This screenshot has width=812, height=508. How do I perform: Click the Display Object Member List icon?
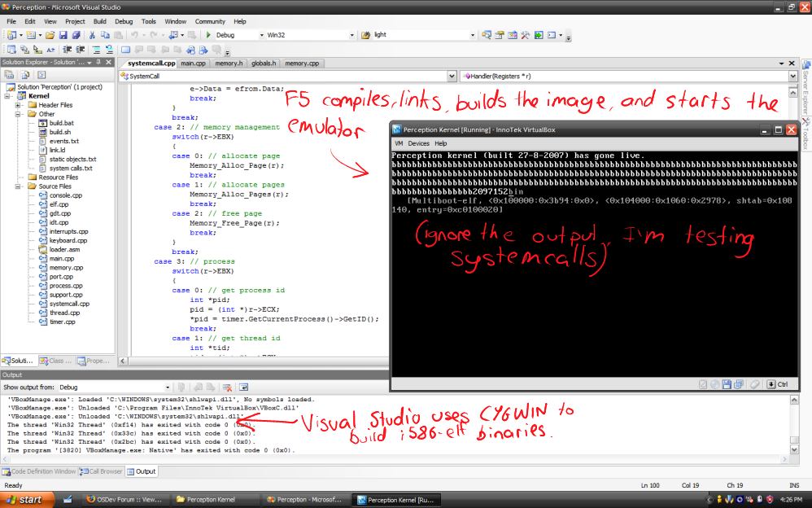pyautogui.click(x=11, y=50)
